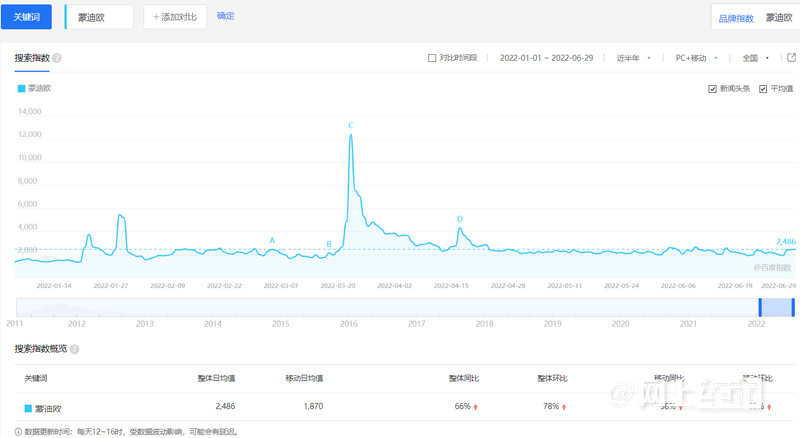Click the 2022-06-29 x-axis date label
This screenshot has width=800, height=438.
pyautogui.click(x=779, y=286)
